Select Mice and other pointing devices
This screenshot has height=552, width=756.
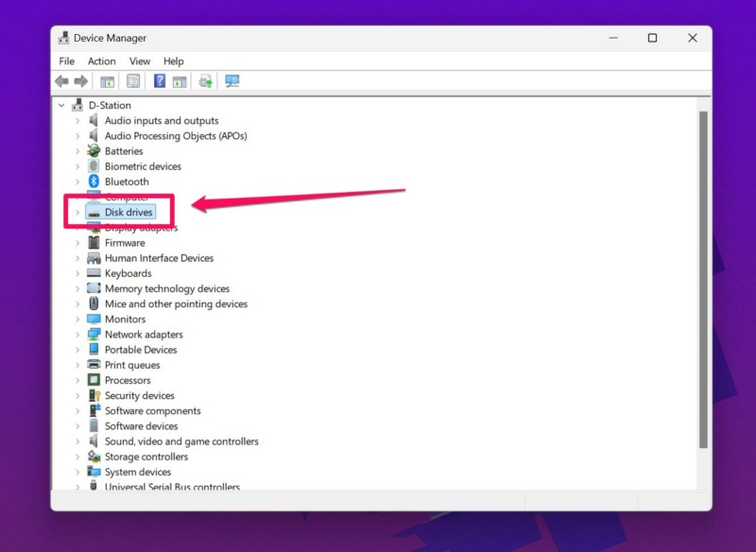click(x=176, y=304)
